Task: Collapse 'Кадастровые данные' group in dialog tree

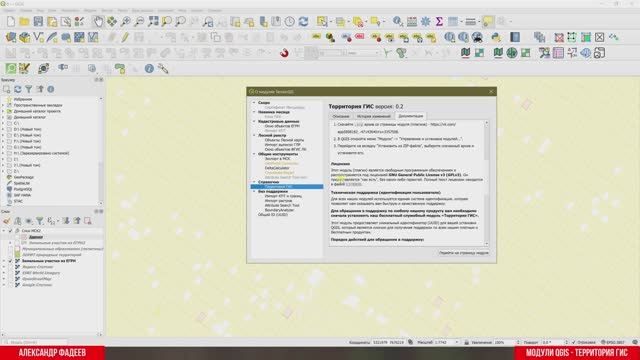Action: click(254, 121)
